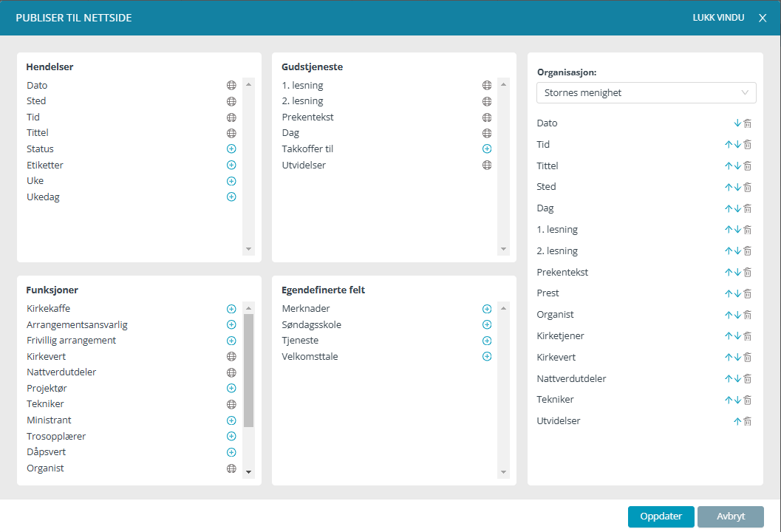This screenshot has height=532, width=781.
Task: Click trash icon for Utvidelser
Action: pos(747,421)
